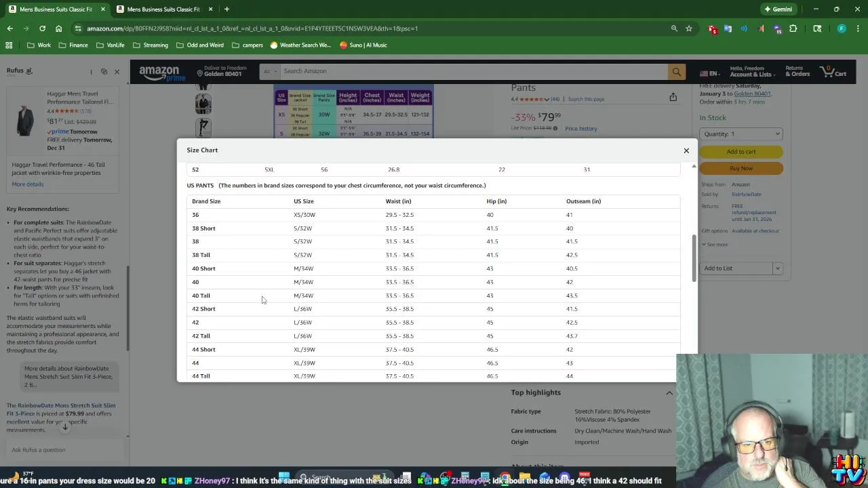This screenshot has width=868, height=488.
Task: Open the Odd and Weird bookmarks folder
Action: 199,45
